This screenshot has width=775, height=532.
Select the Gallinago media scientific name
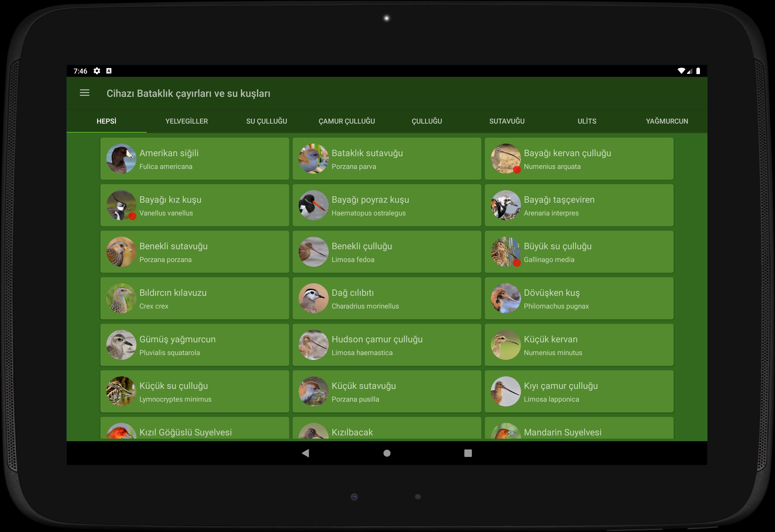pyautogui.click(x=549, y=260)
